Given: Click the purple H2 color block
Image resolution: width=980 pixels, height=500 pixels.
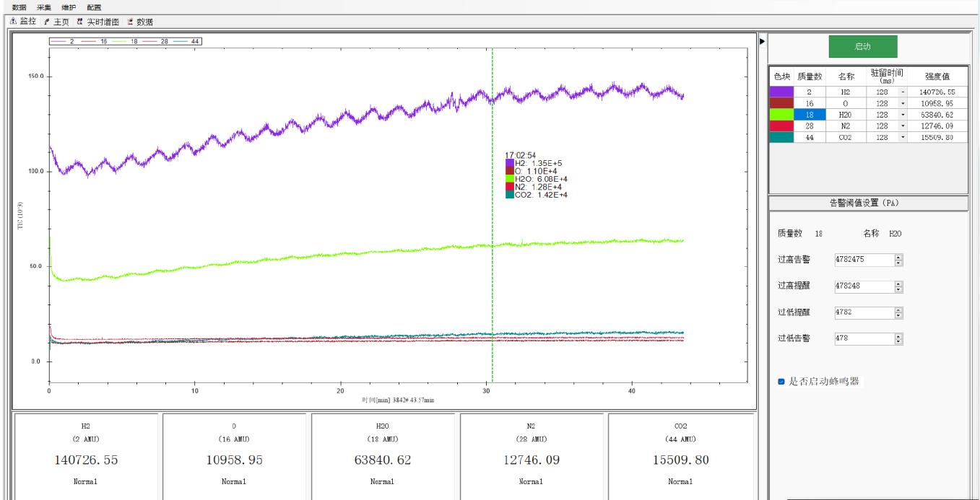Looking at the screenshot, I should pos(781,92).
